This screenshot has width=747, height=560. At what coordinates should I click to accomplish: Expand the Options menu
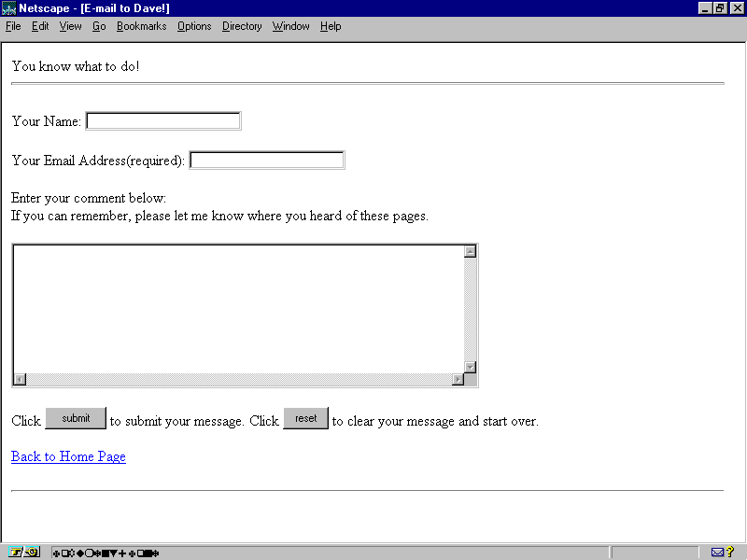click(x=194, y=26)
